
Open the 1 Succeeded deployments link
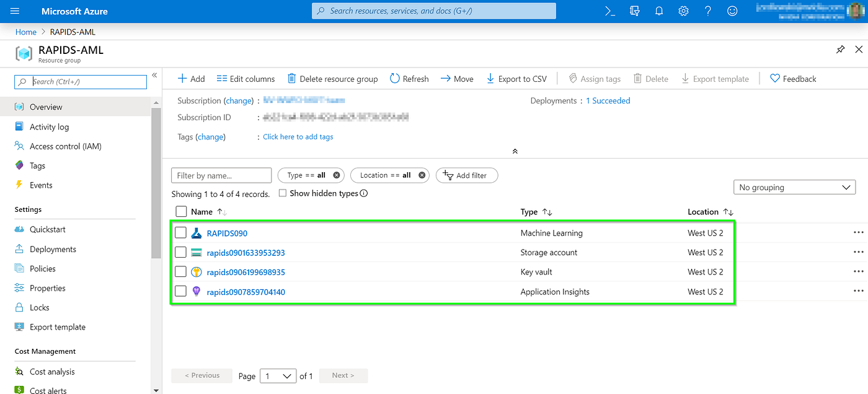[608, 100]
